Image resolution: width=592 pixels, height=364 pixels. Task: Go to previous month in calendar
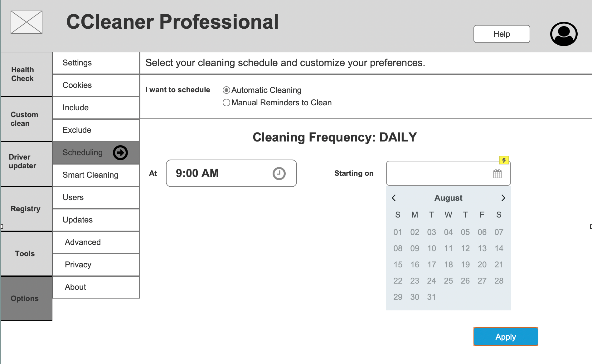point(394,198)
